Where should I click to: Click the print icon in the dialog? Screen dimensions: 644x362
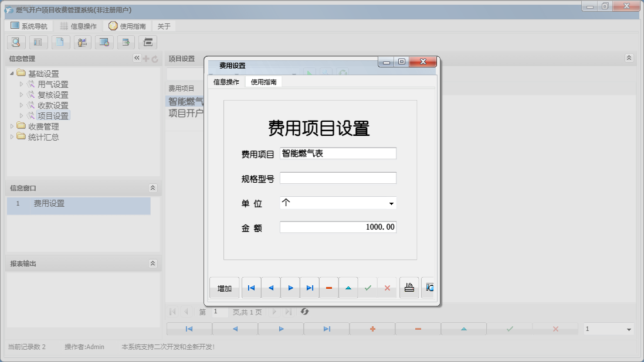pos(409,288)
